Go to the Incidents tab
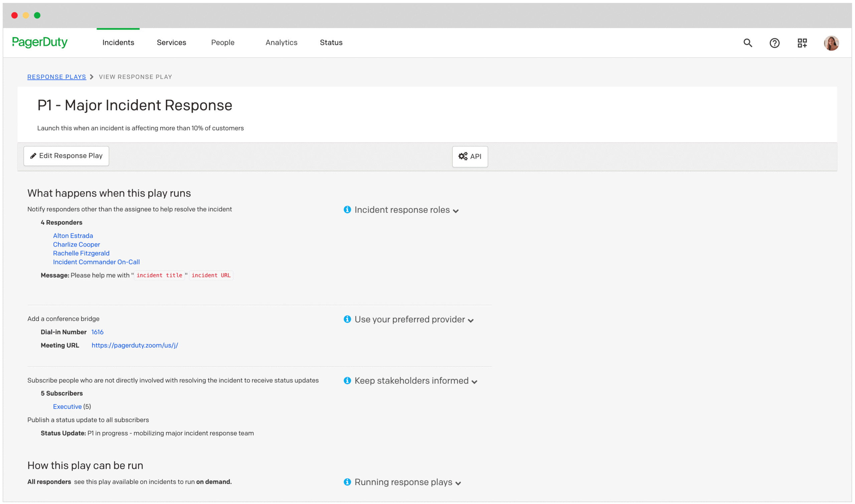855x504 pixels. tap(118, 42)
